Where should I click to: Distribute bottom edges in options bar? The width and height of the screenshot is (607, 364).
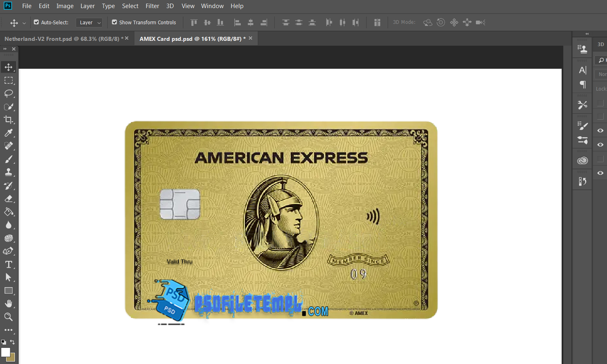pyautogui.click(x=312, y=22)
